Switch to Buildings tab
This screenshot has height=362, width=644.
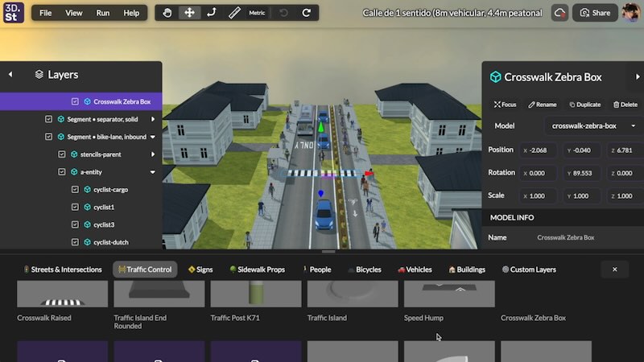[x=467, y=269]
